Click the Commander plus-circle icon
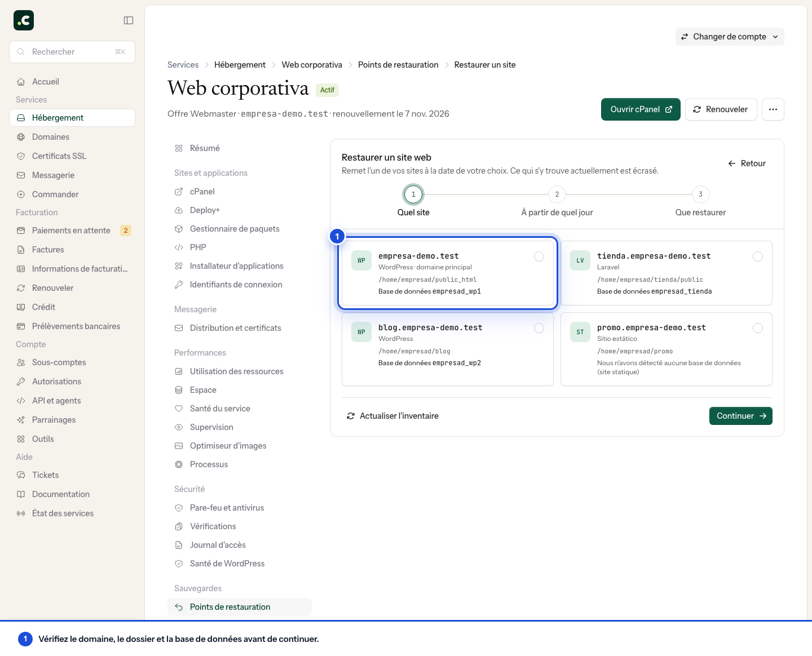812x656 pixels. tap(21, 194)
